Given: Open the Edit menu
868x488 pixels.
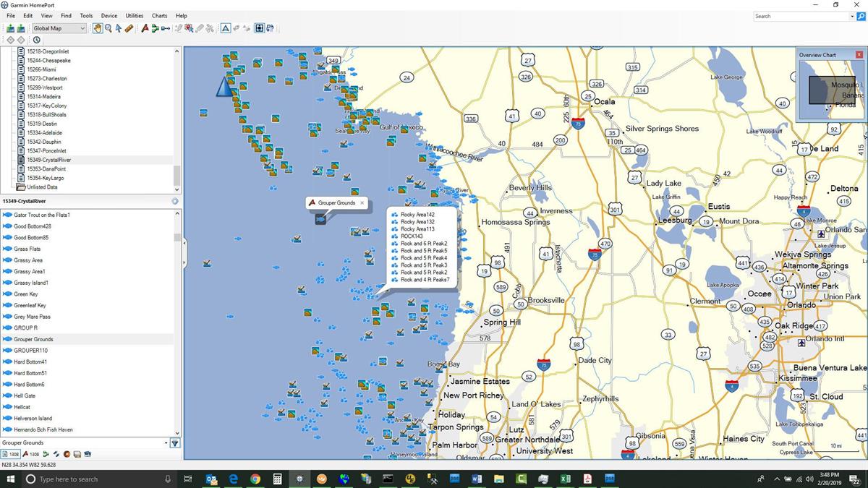Looking at the screenshot, I should 28,16.
